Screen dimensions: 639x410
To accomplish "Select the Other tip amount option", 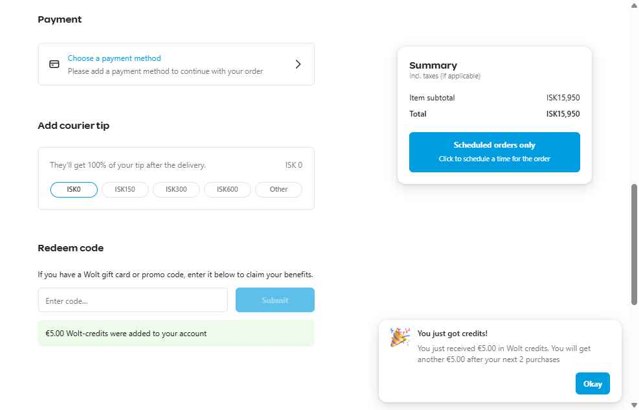I will click(278, 189).
